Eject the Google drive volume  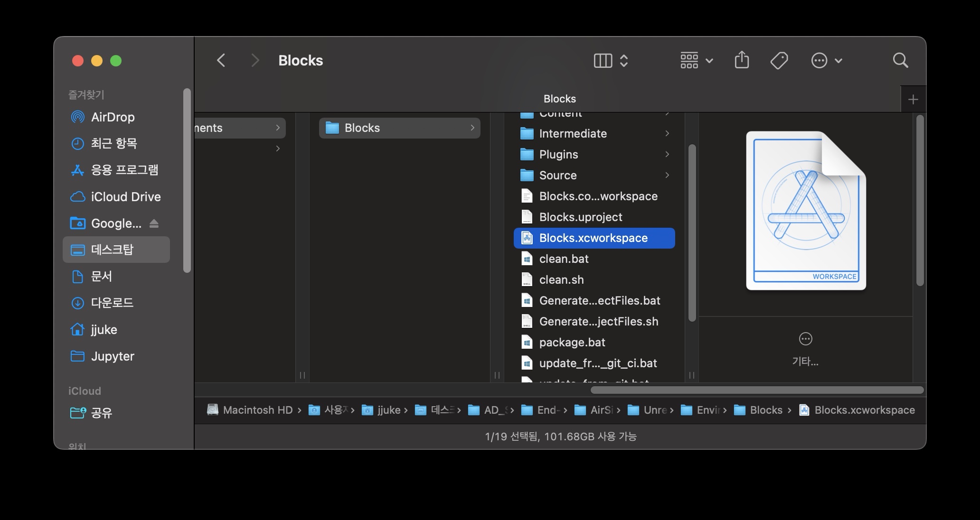[x=154, y=223]
